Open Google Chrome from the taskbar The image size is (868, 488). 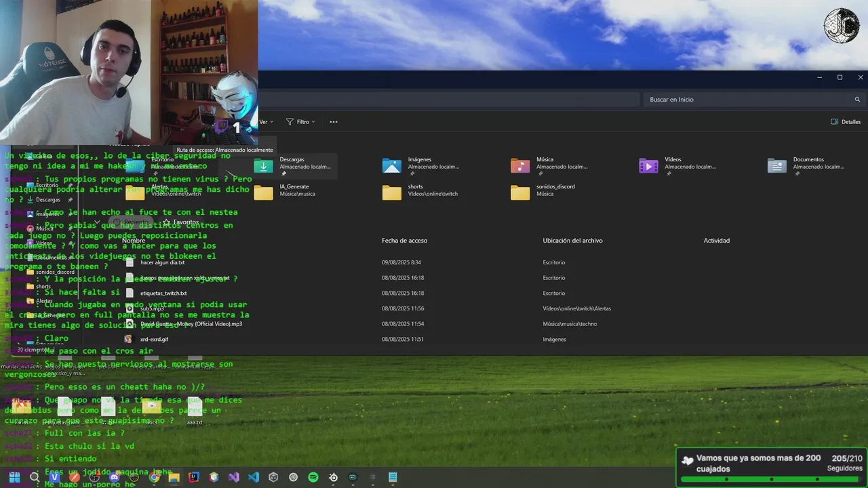154,477
